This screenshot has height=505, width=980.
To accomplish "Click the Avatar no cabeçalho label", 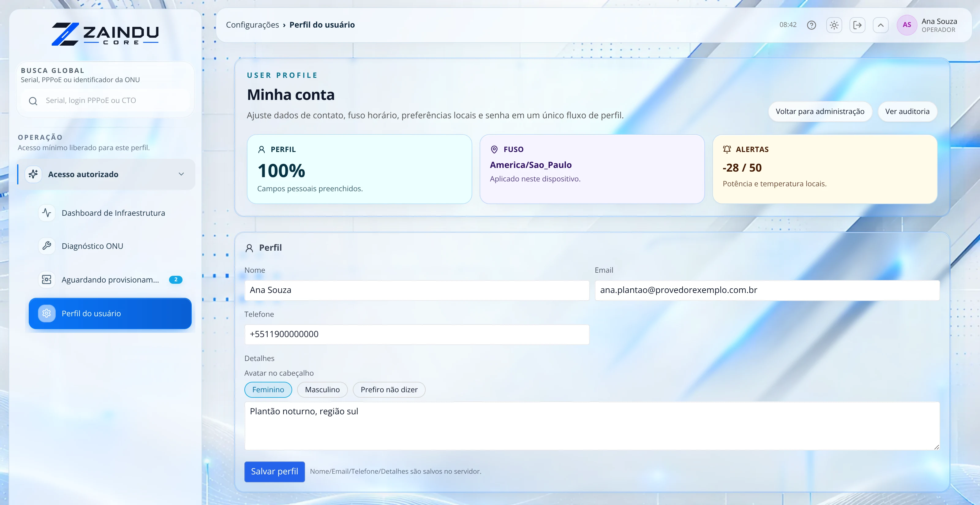I will (x=279, y=373).
